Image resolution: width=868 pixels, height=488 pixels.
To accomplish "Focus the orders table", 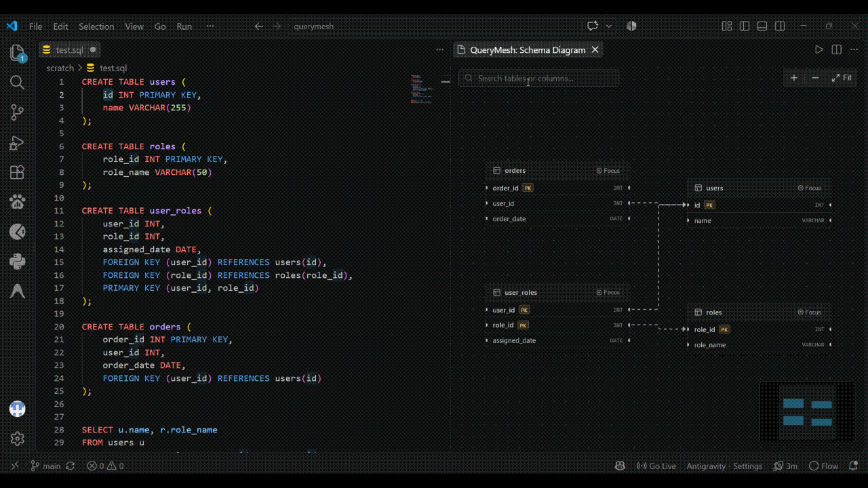I will point(608,171).
